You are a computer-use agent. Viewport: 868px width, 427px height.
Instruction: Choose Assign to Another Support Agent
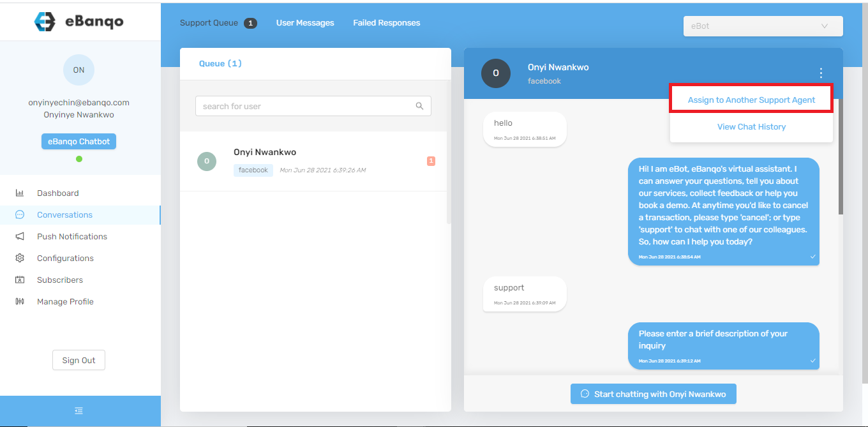751,100
